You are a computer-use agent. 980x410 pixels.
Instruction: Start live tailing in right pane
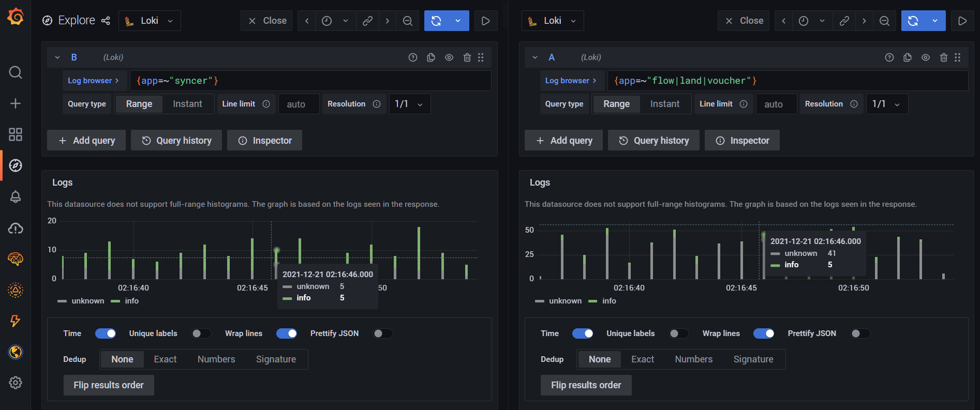pos(962,21)
